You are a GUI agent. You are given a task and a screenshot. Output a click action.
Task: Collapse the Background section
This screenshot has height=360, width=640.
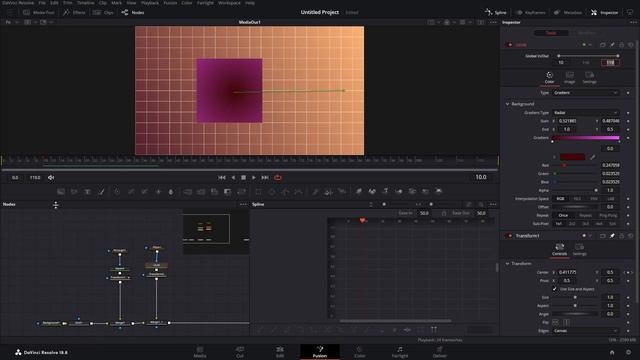pos(508,104)
